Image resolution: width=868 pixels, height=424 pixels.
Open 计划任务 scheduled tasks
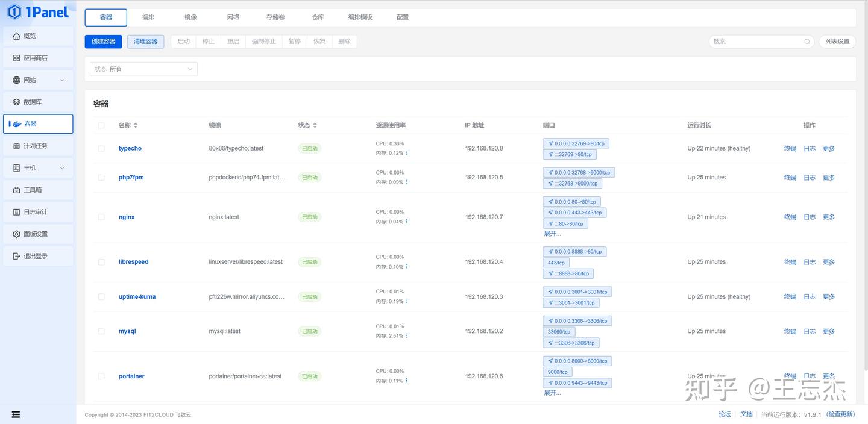tap(38, 146)
